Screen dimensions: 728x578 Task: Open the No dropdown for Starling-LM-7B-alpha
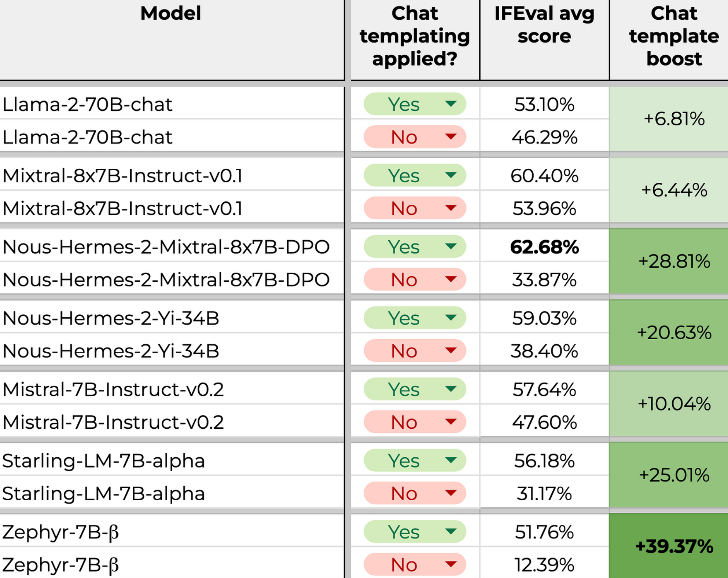451,493
